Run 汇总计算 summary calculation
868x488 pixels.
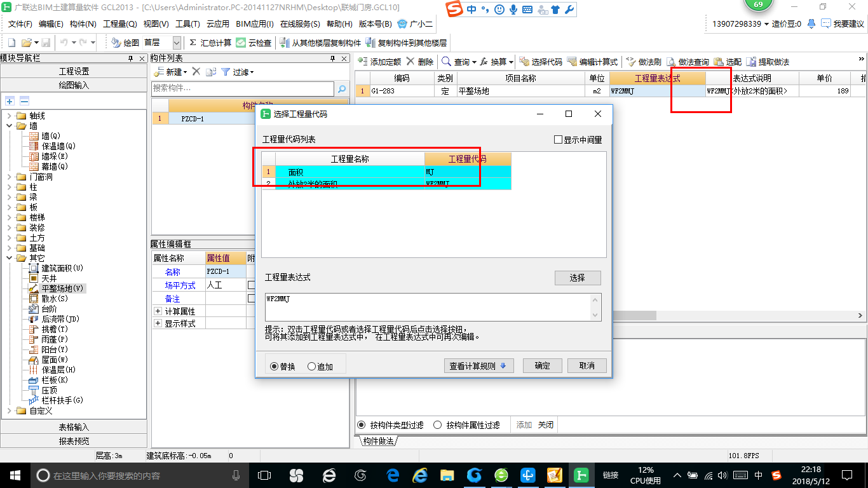tap(210, 43)
